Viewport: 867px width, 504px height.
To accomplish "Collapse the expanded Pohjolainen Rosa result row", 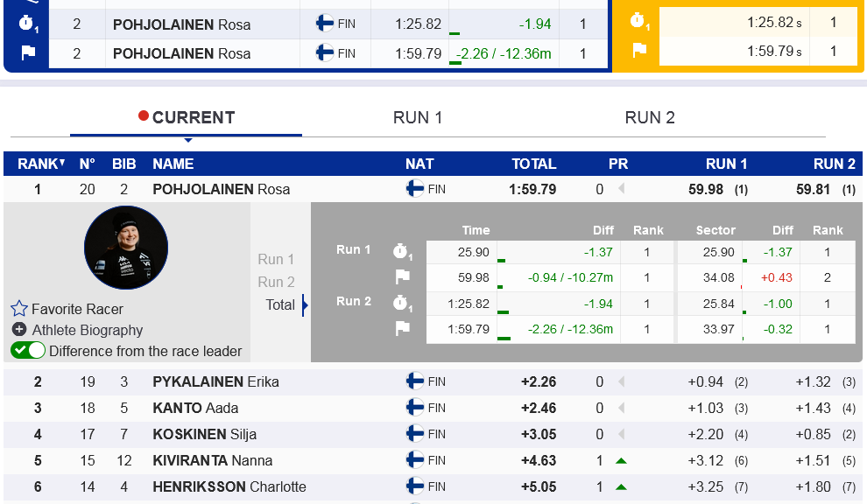I will pyautogui.click(x=221, y=189).
